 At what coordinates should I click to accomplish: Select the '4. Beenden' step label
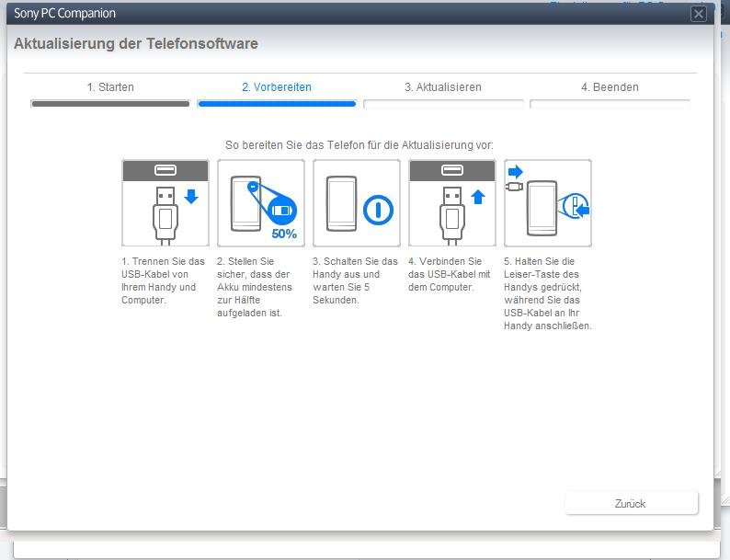click(610, 87)
